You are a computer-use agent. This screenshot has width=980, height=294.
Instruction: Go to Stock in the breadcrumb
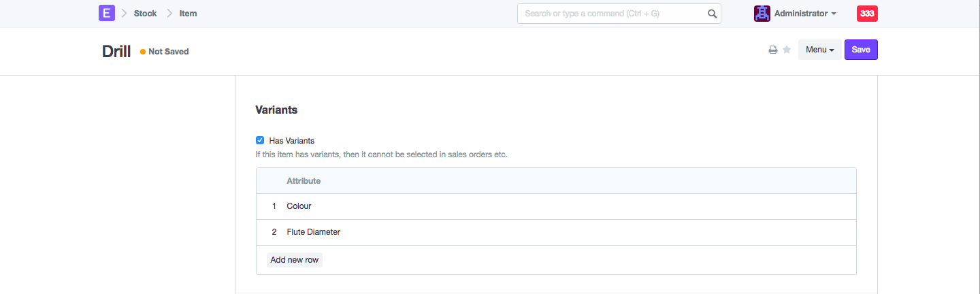(x=145, y=14)
